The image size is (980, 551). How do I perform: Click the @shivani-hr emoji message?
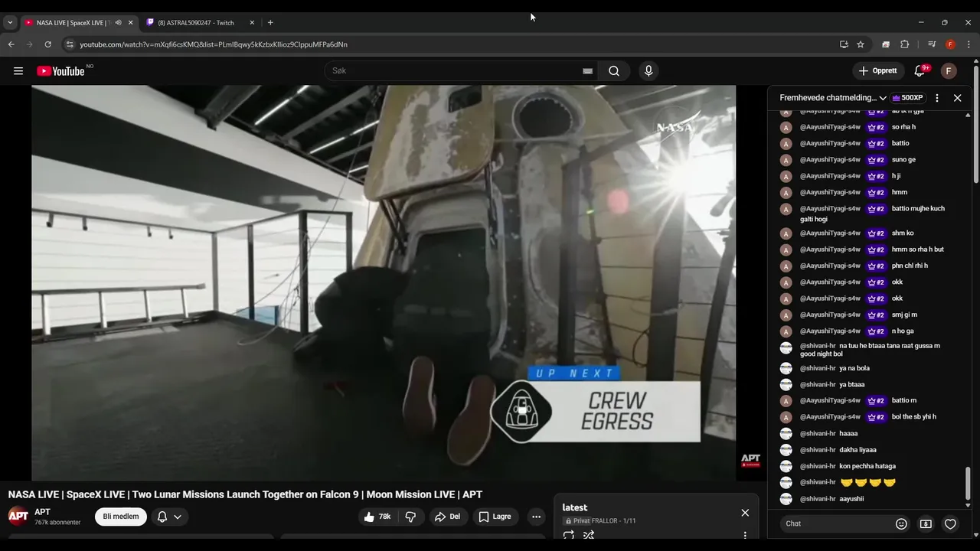(867, 482)
